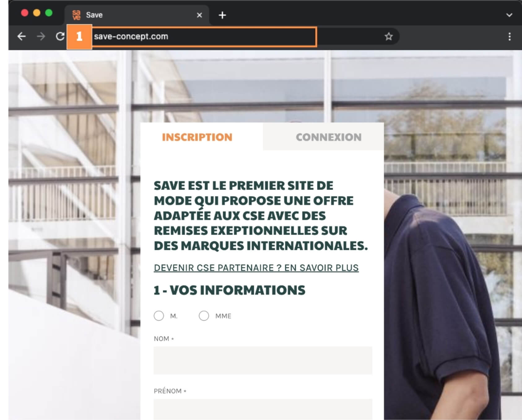This screenshot has height=420, width=522.
Task: Open the browser three-dot menu
Action: [510, 36]
